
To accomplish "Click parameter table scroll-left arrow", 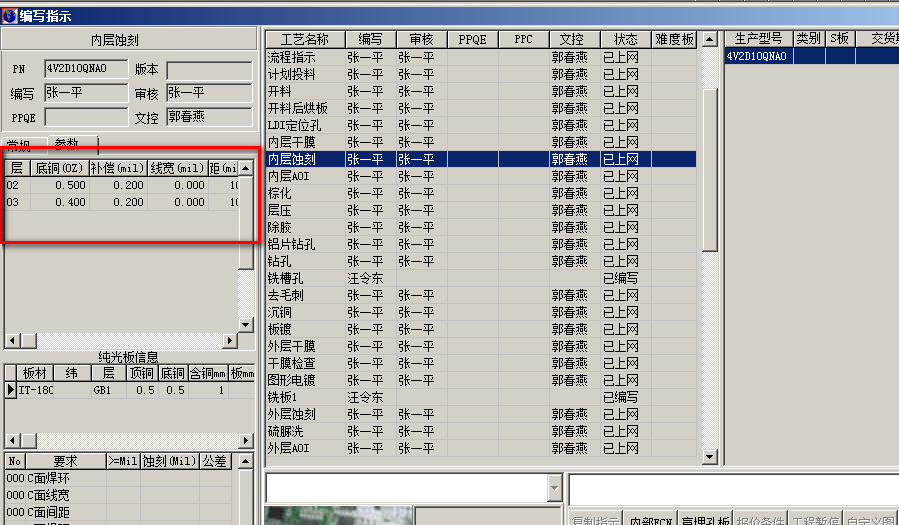I will [x=12, y=340].
